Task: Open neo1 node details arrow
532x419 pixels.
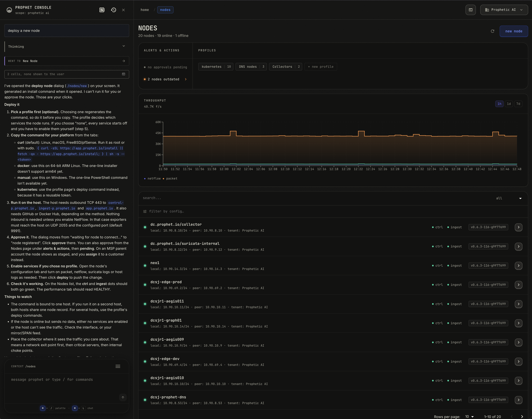Action: pos(518,265)
